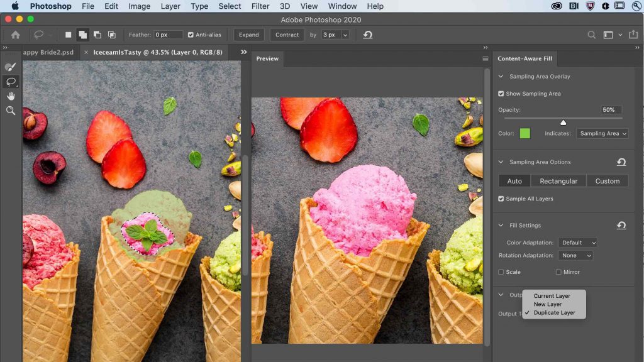
Task: Enable the Mirror checkbox
Action: coord(558,272)
